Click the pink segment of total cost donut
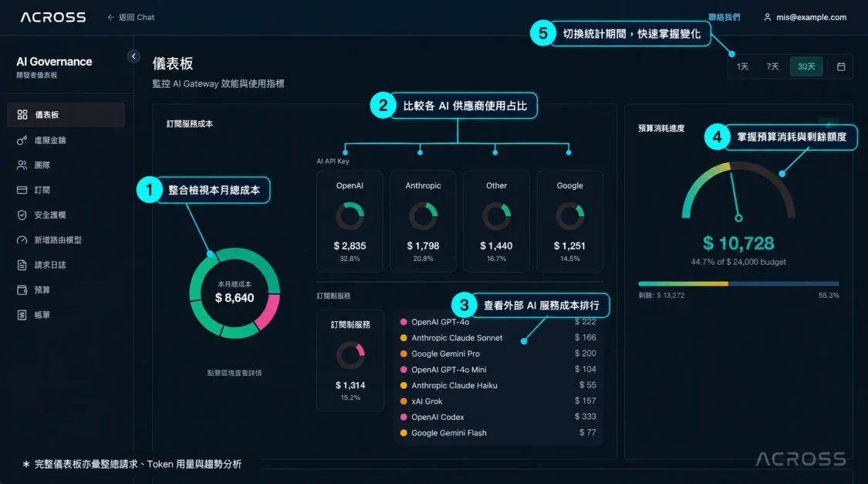The image size is (868, 484). click(x=269, y=311)
